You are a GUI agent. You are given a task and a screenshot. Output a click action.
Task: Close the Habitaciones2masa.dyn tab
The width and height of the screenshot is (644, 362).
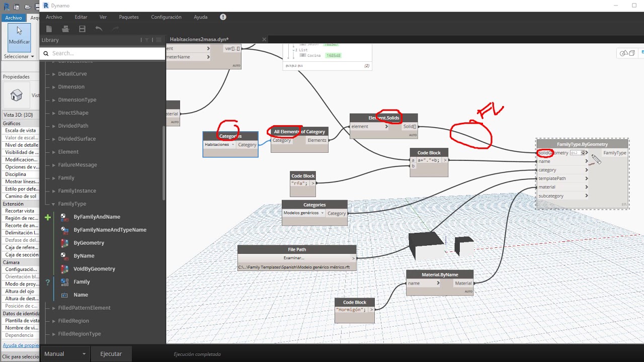[x=265, y=39]
